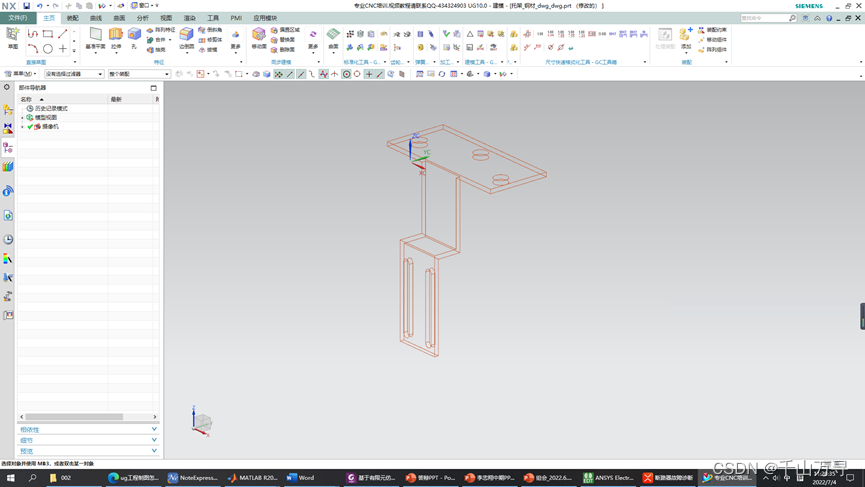
Task: Click the 装配约束 assembly constraints button
Action: [x=712, y=30]
